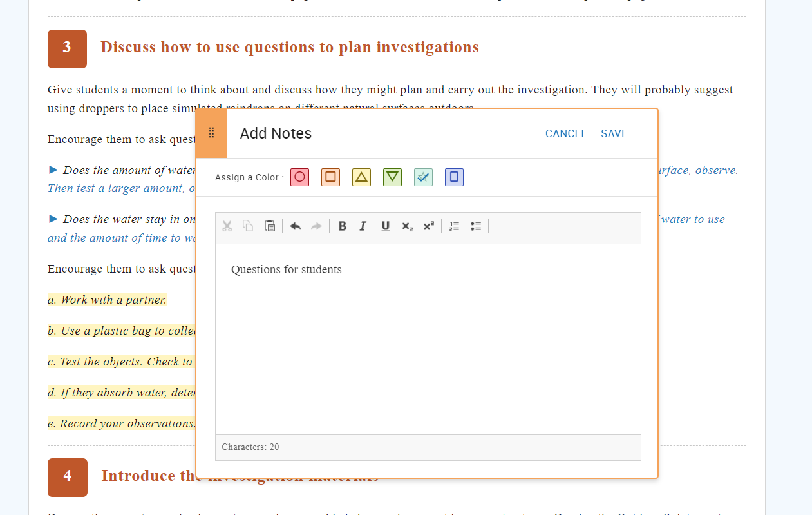Click the Copy icon in notes toolbar
Screen dimensions: 812x515
(248, 226)
